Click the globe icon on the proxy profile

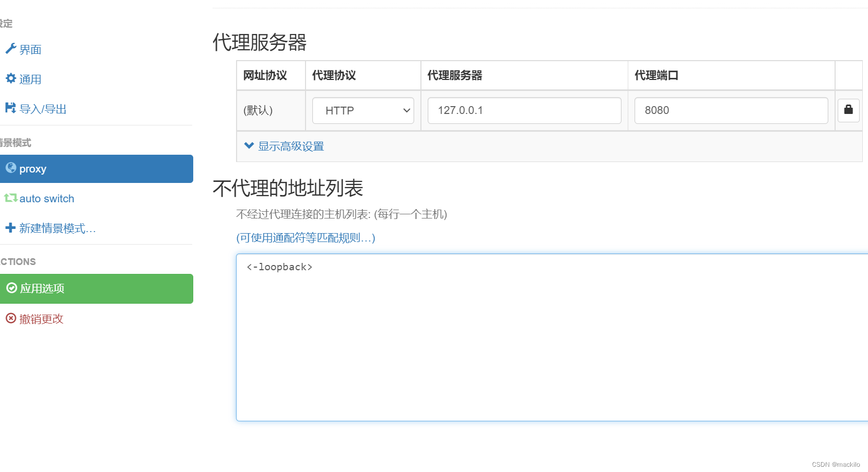pyautogui.click(x=11, y=168)
